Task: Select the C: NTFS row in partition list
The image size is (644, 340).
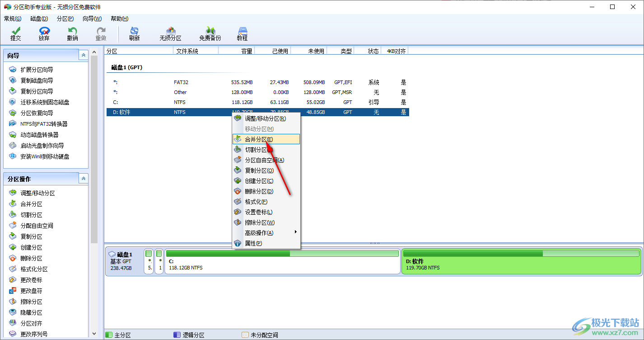Action: (x=258, y=102)
